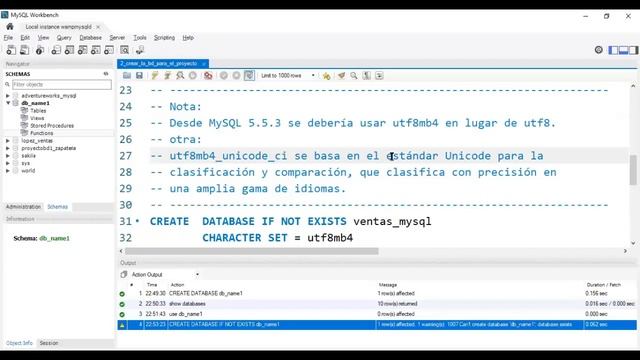640x360 pixels.
Task: Click the create new view icon
Action: [82, 50]
